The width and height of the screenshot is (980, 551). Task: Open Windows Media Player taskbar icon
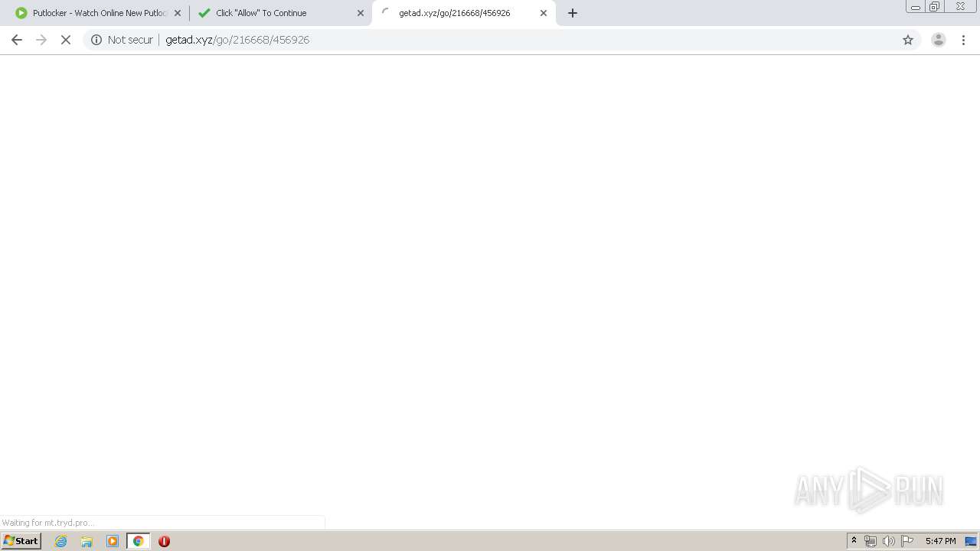coord(113,541)
